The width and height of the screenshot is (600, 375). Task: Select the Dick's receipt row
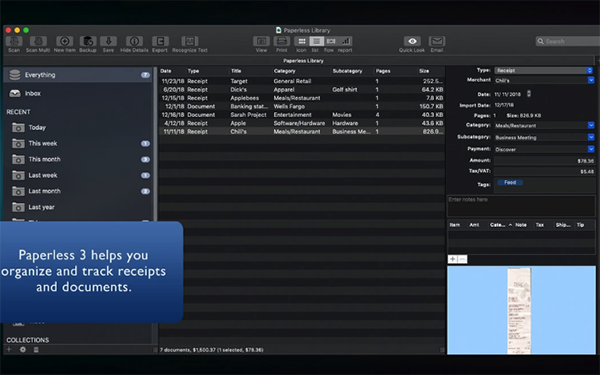click(x=302, y=90)
